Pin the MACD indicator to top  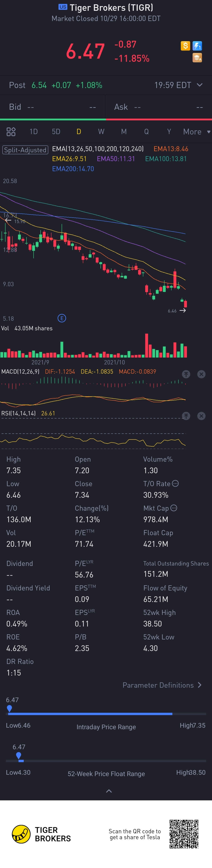coord(186,374)
